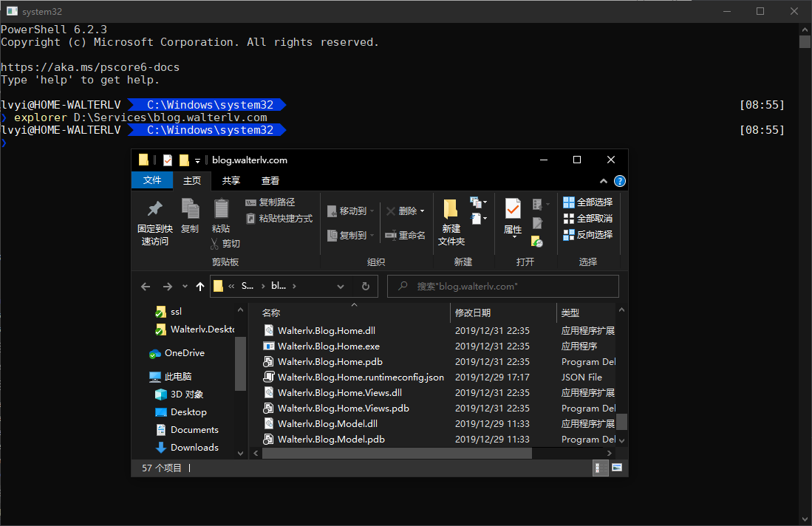
Task: Expand the Delete (删除) dropdown arrow
Action: point(423,211)
